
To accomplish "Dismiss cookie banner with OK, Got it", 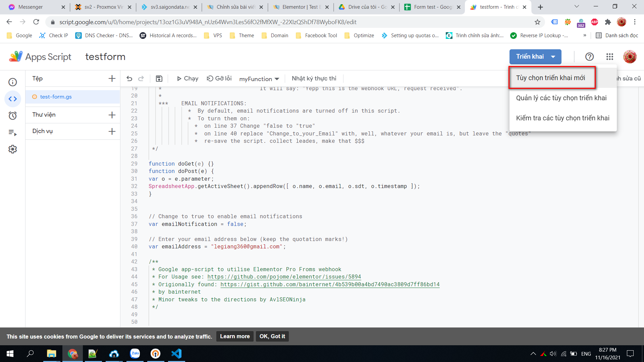I will (272, 337).
